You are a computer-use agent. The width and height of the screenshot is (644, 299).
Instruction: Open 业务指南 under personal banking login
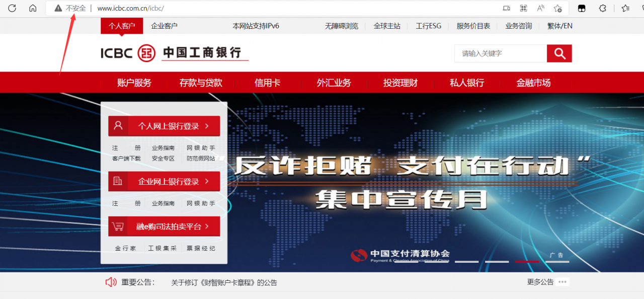(164, 148)
